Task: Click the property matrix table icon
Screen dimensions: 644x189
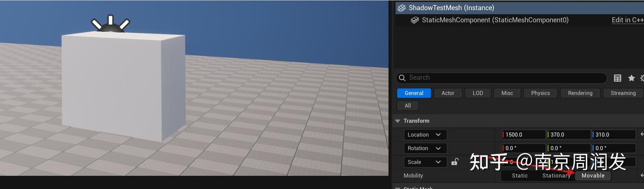Action: (618, 78)
